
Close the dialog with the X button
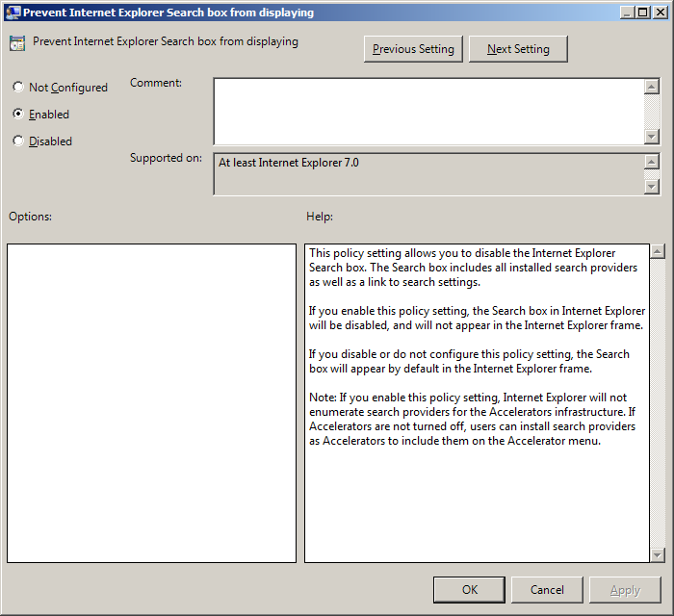660,13
